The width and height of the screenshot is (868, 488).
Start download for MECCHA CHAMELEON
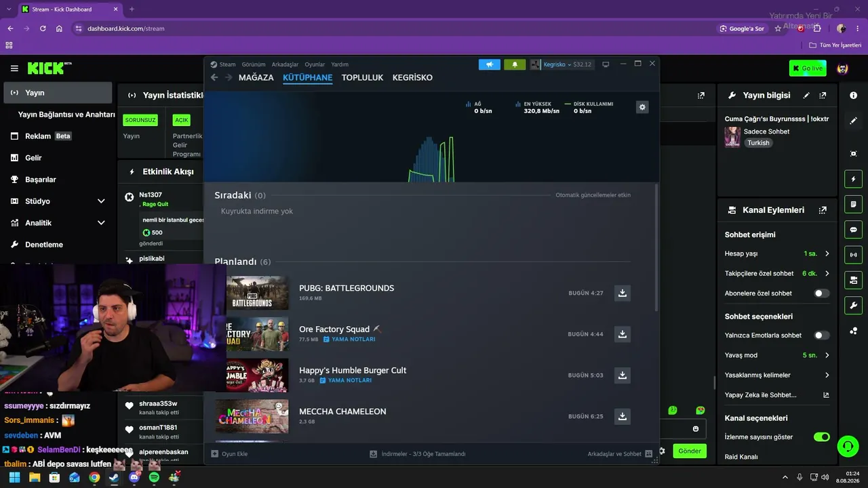coord(623,416)
